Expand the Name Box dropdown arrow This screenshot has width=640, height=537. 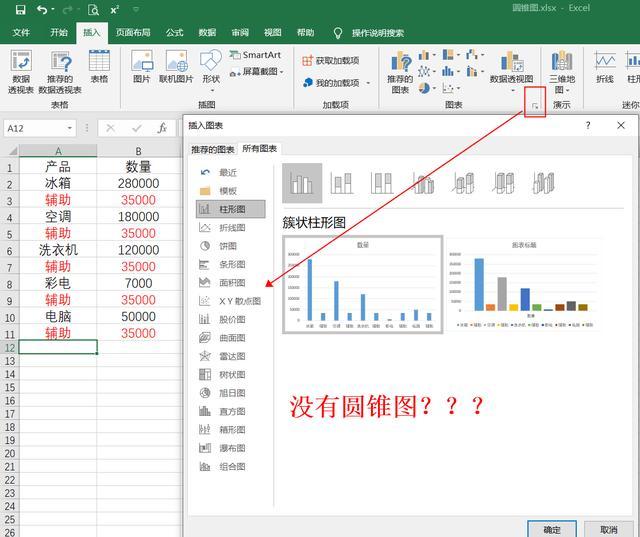coord(70,129)
